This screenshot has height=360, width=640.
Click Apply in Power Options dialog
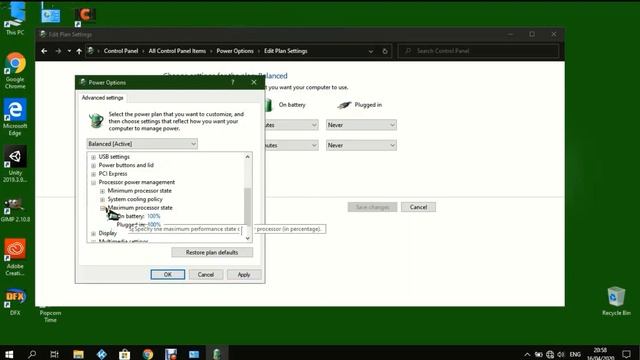pos(244,275)
